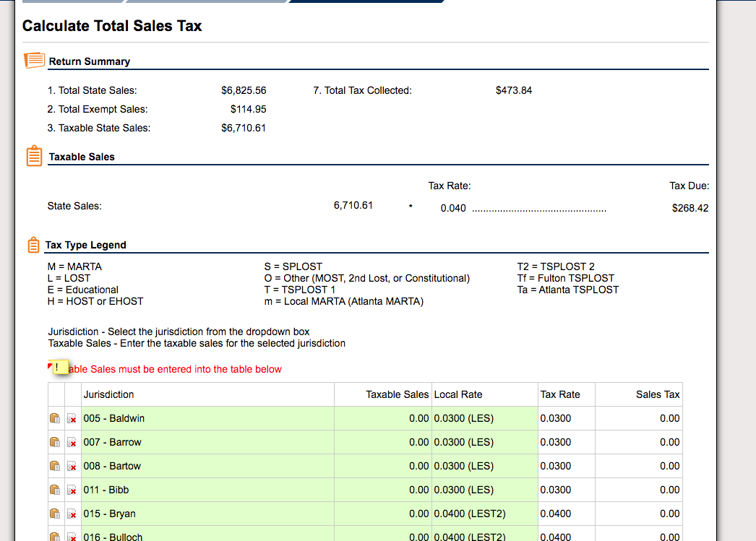Image resolution: width=756 pixels, height=541 pixels.
Task: Click the M = MARTA legend entry
Action: (74, 267)
